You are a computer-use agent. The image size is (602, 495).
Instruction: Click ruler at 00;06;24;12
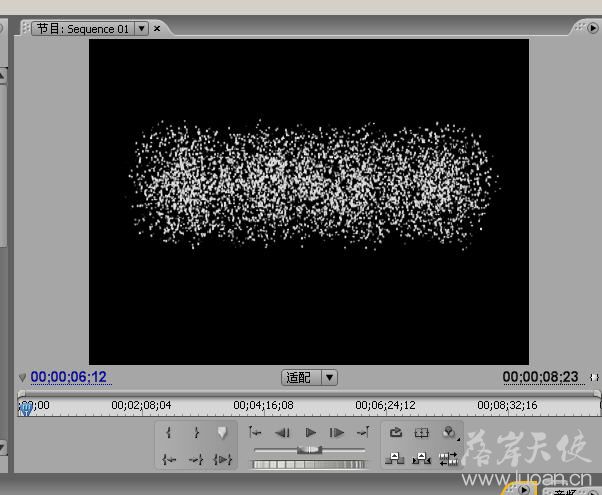point(385,405)
